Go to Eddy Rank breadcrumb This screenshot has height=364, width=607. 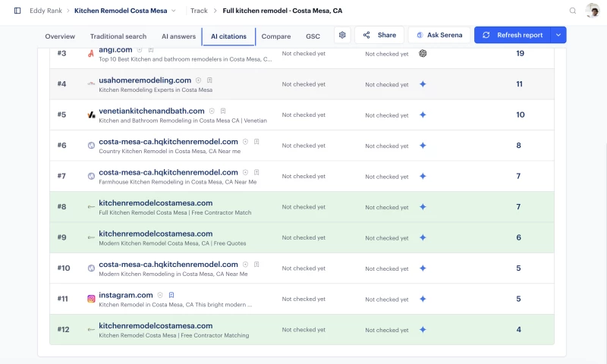(46, 11)
